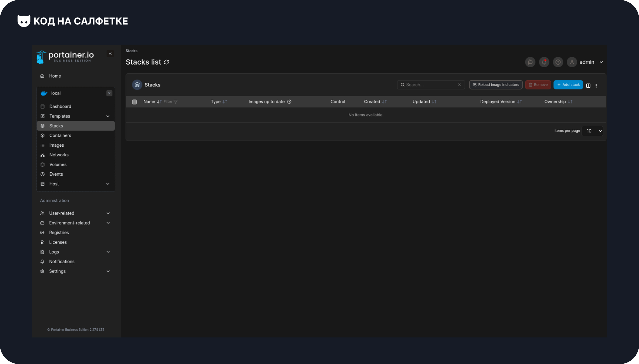
Task: Open the Licenses menu item
Action: [x=76, y=242]
